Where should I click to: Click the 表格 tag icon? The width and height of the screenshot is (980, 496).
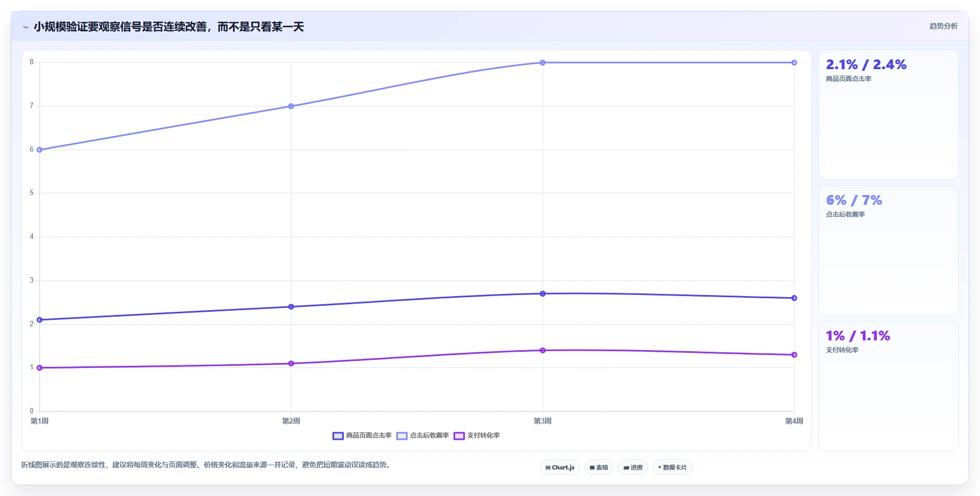coord(592,468)
